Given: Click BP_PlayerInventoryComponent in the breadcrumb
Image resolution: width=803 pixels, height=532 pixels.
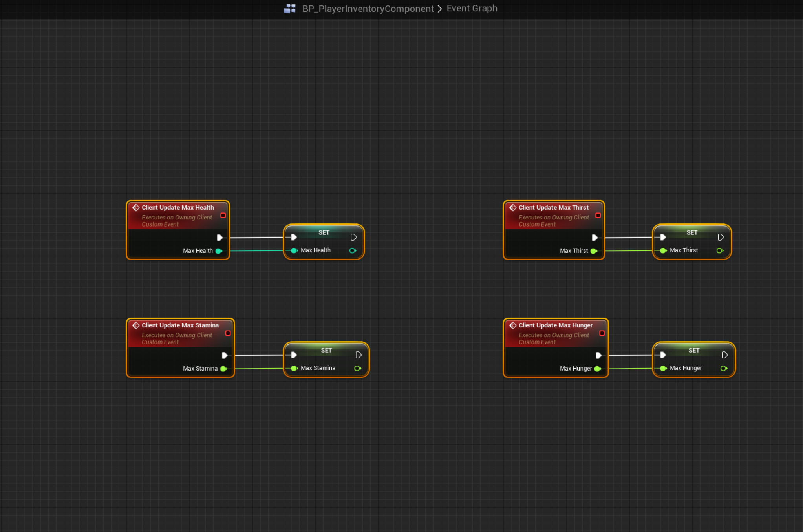Looking at the screenshot, I should (x=368, y=9).
